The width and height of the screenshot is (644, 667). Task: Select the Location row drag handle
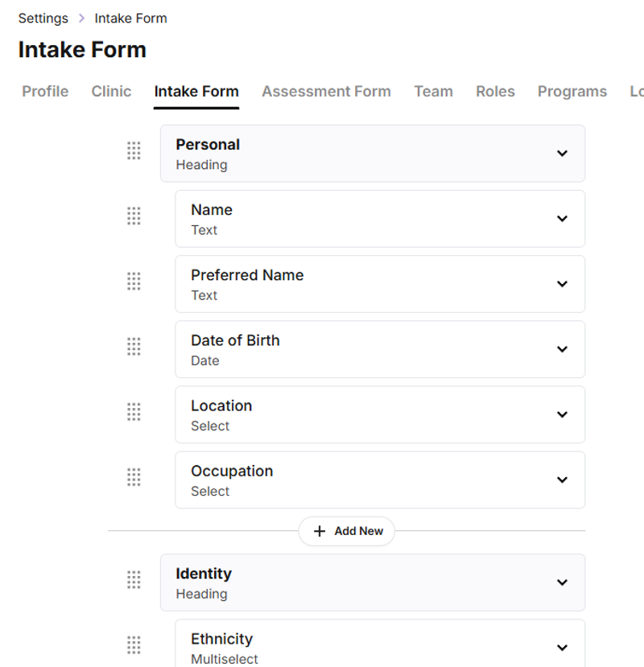pyautogui.click(x=134, y=411)
